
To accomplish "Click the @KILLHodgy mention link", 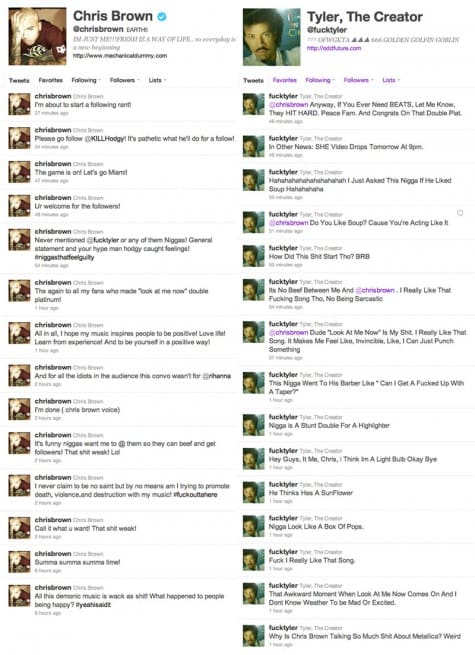I will coord(104,139).
